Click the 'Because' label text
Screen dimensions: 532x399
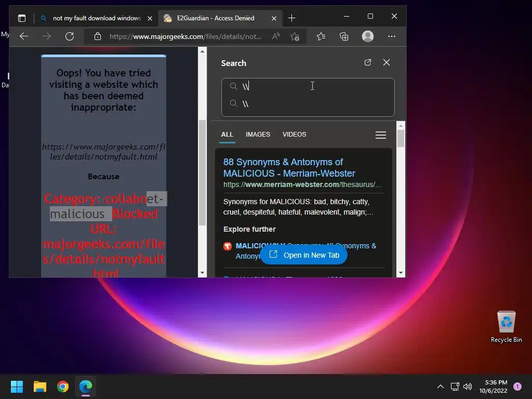tap(103, 177)
